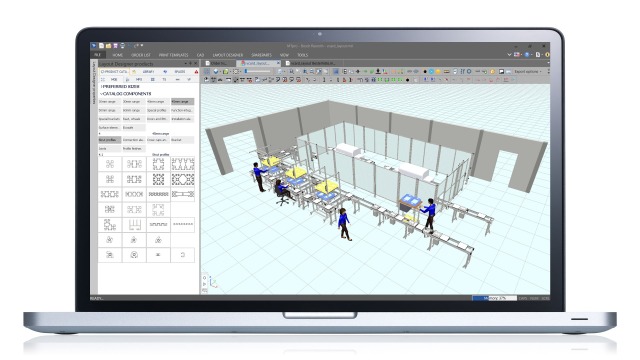Screen dimensions: 640x360
Task: Adjust the blue slider in the view toolbar
Action: (246, 71)
